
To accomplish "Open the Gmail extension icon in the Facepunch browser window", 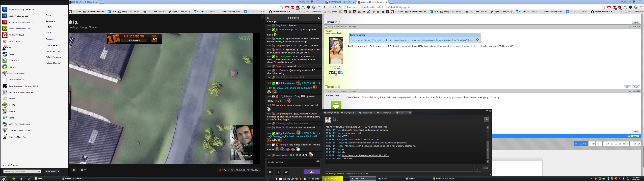I will pos(609,7).
